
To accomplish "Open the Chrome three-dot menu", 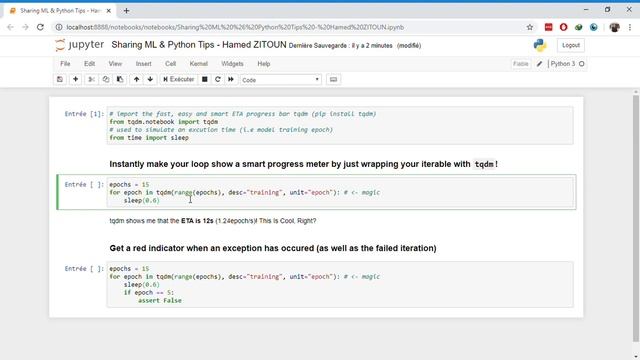I will click(x=630, y=27).
